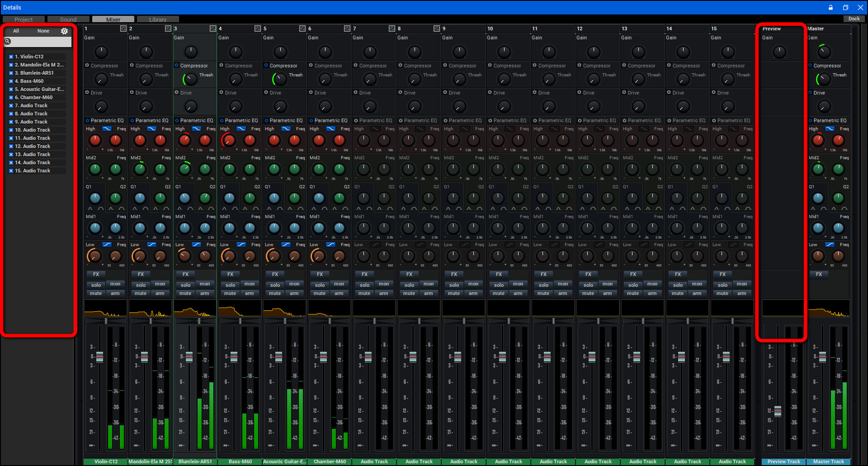Click channel 1 Gain knob
The width and height of the screenshot is (868, 466).
(101, 52)
